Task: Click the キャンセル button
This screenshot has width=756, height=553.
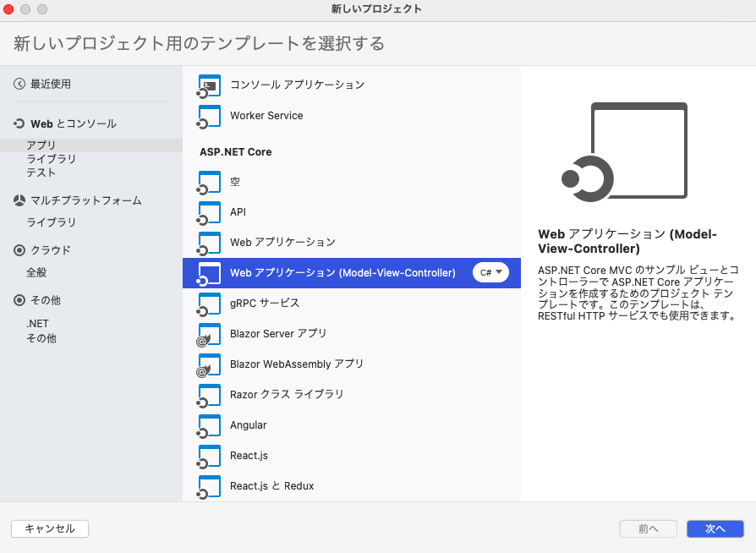Action: click(x=49, y=528)
